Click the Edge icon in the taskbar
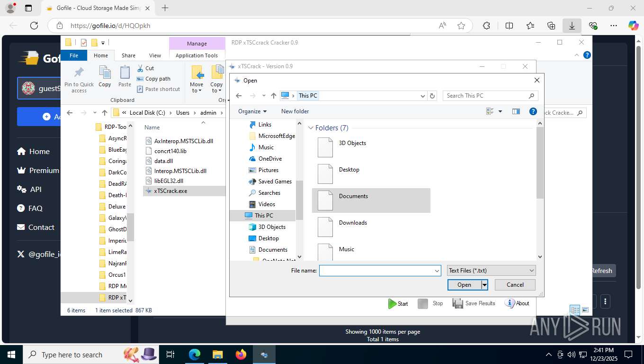Image resolution: width=644 pixels, height=364 pixels. [194, 355]
